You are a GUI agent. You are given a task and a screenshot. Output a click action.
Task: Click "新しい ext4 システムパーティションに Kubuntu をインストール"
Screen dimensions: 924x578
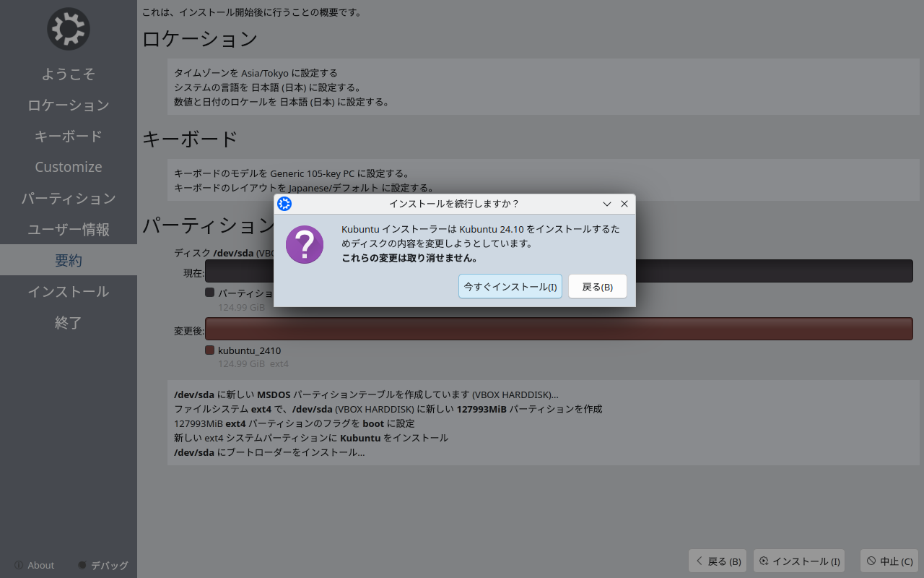coord(311,438)
